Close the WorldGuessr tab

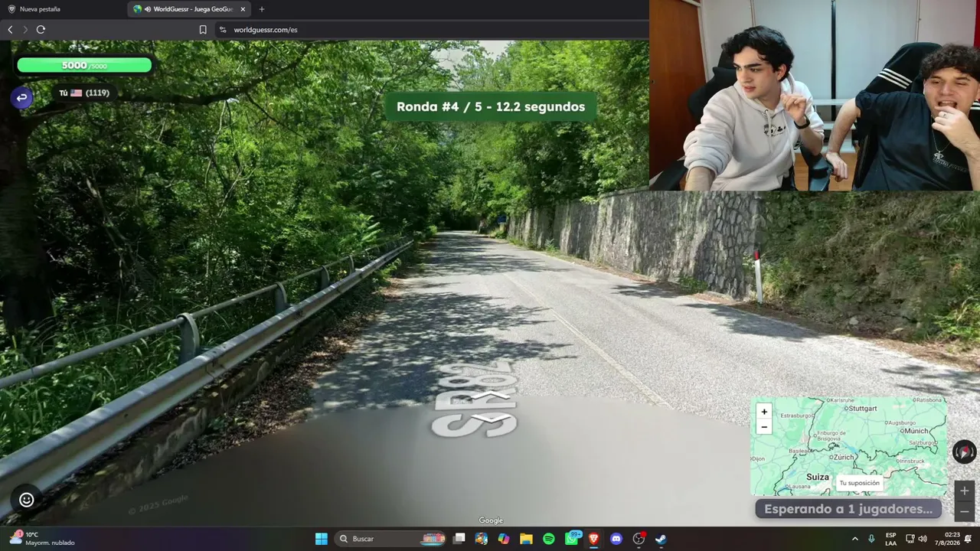tap(243, 9)
